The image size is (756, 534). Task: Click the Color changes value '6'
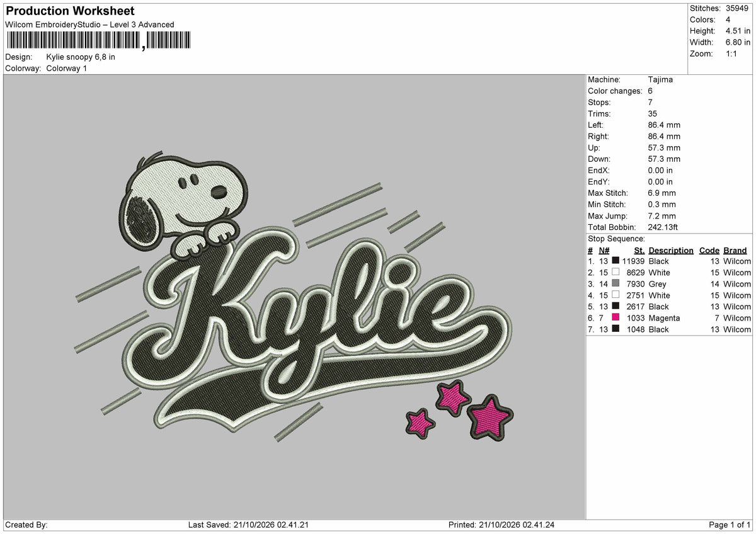click(x=650, y=91)
